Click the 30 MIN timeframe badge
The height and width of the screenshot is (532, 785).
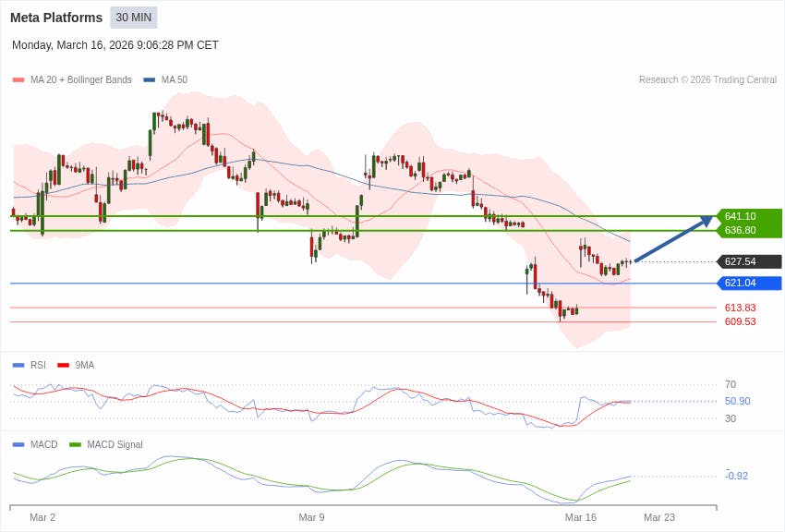coord(134,18)
